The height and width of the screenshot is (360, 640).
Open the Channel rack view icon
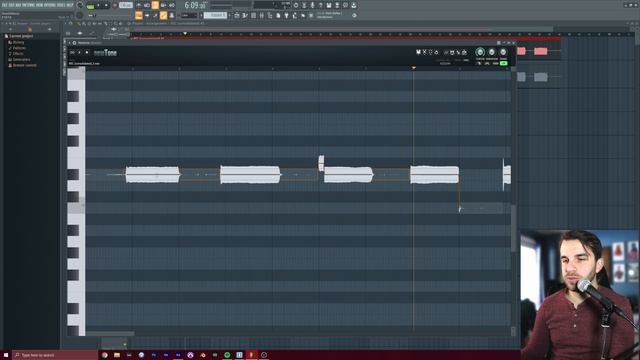[x=253, y=15]
